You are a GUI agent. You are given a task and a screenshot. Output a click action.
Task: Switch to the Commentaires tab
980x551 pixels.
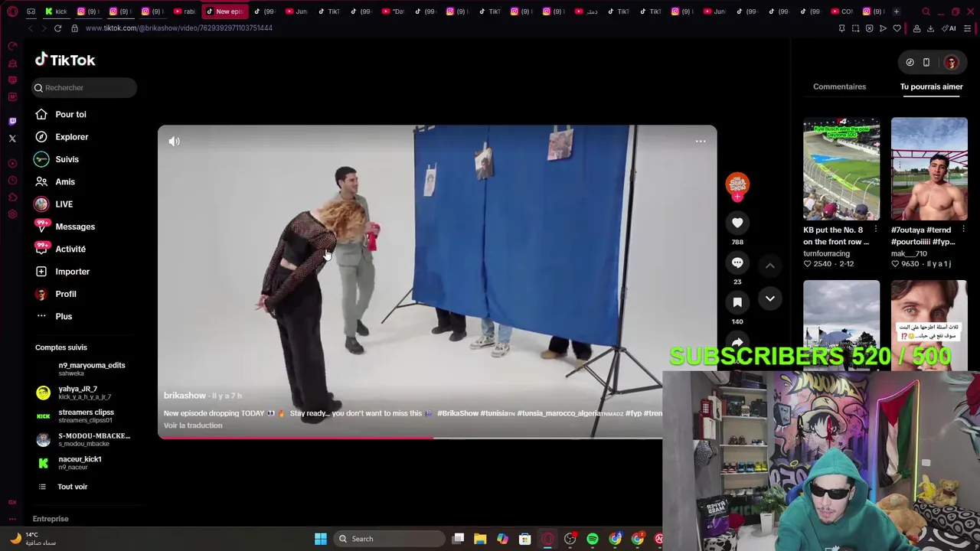pos(839,86)
